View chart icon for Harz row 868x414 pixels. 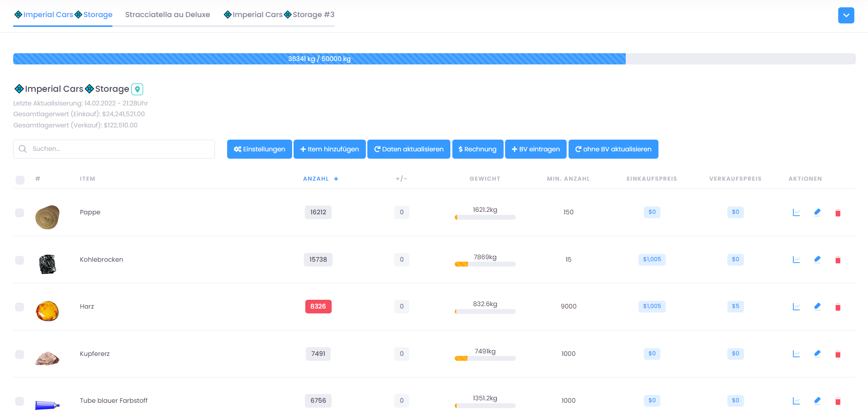click(796, 307)
